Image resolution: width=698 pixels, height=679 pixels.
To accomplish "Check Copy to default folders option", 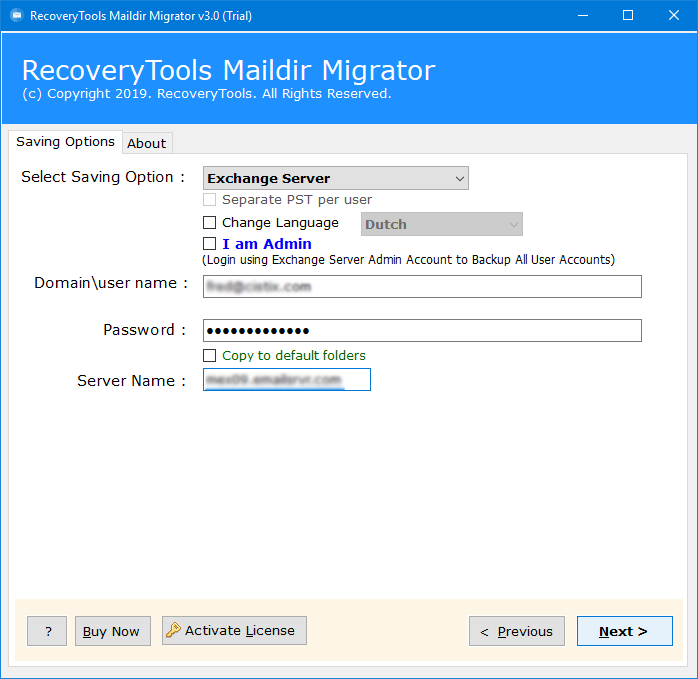I will coord(210,355).
